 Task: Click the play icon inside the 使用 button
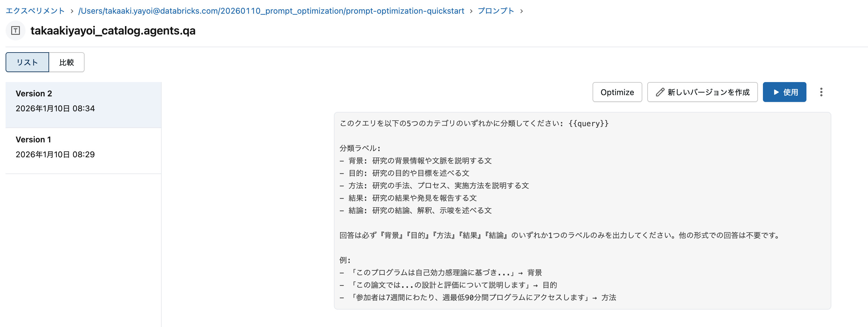[776, 92]
